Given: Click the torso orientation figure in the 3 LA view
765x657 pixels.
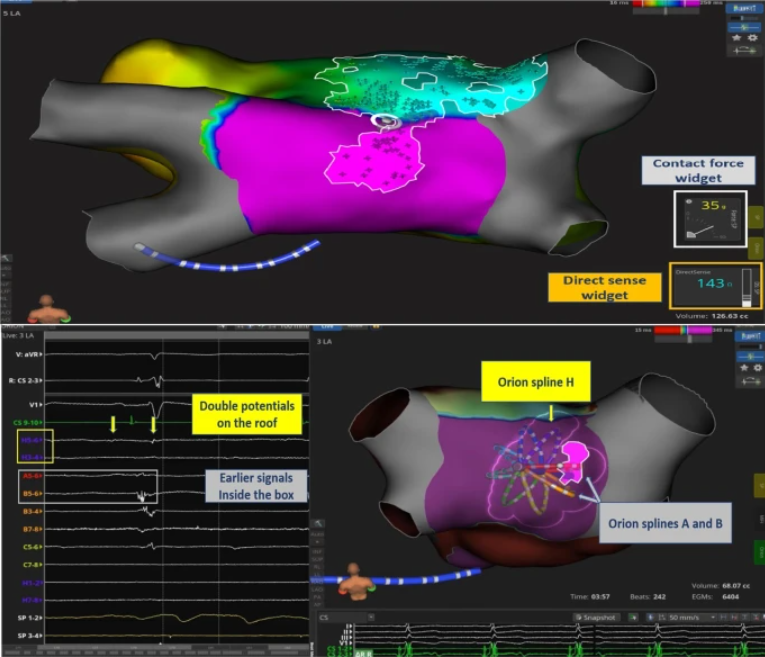Looking at the screenshot, I should [357, 581].
